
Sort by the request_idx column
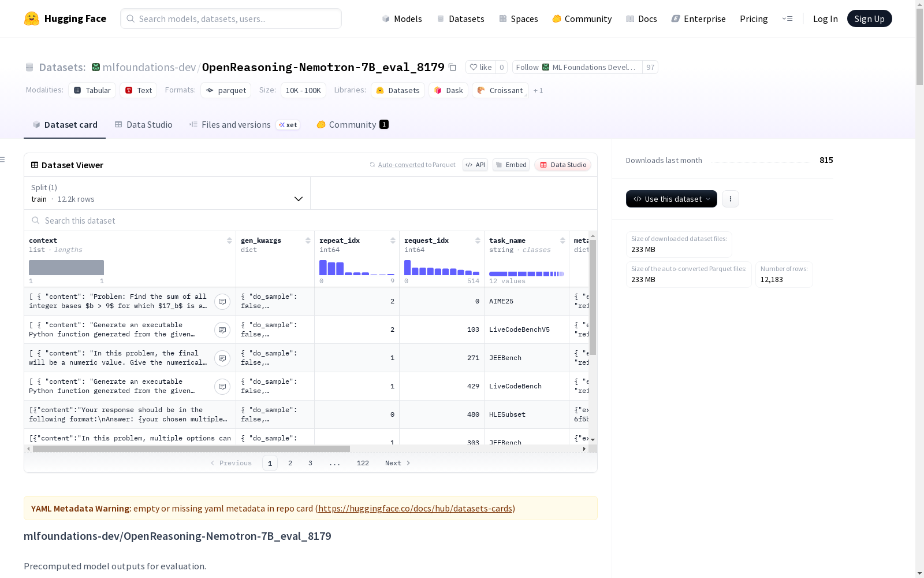tap(478, 240)
